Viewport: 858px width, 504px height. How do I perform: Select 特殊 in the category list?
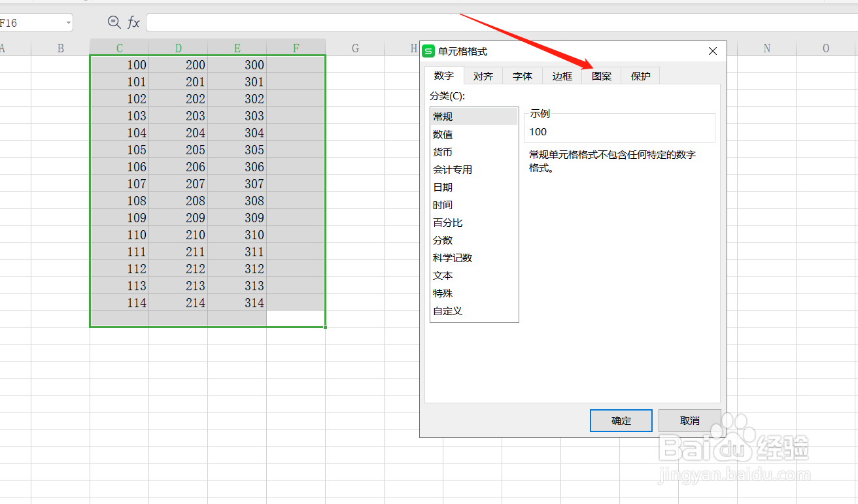coord(474,293)
